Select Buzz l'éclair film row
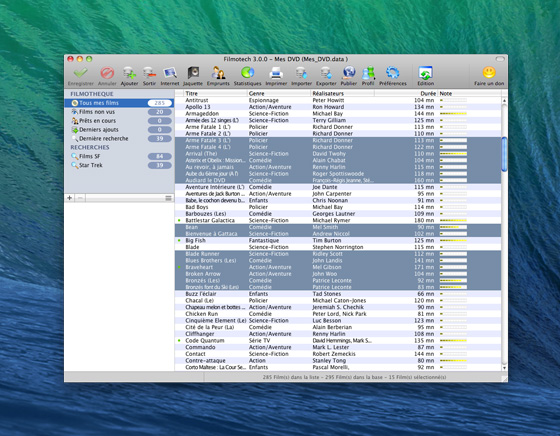 pyautogui.click(x=338, y=294)
